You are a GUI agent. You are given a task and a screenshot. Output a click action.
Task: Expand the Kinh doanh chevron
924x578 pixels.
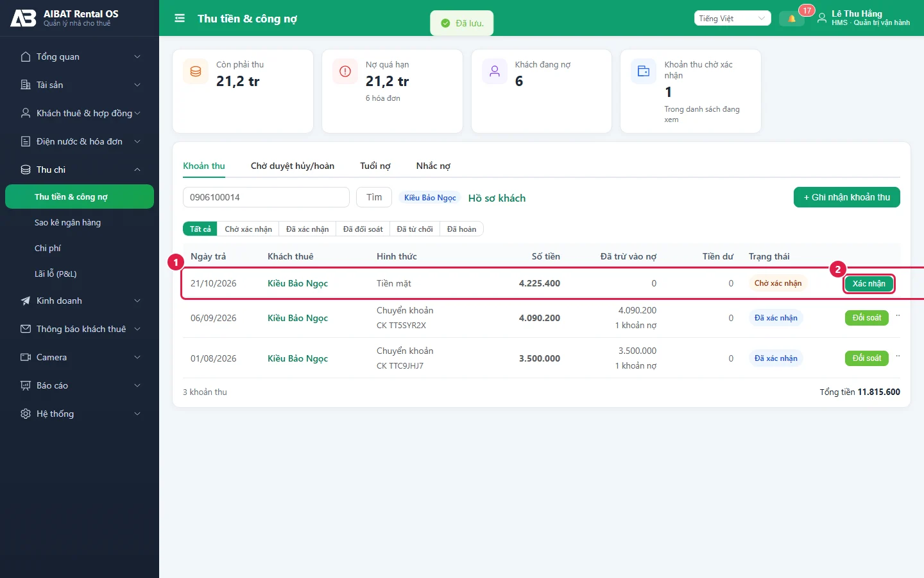(137, 301)
